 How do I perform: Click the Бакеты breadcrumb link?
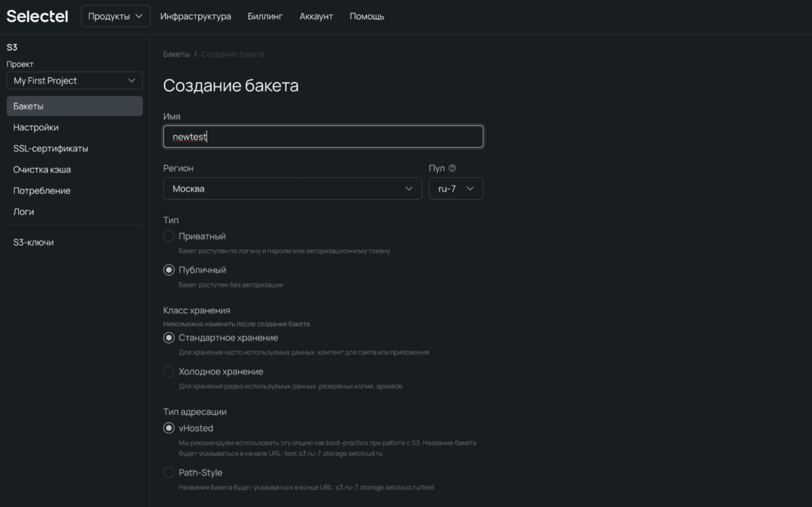(x=176, y=54)
